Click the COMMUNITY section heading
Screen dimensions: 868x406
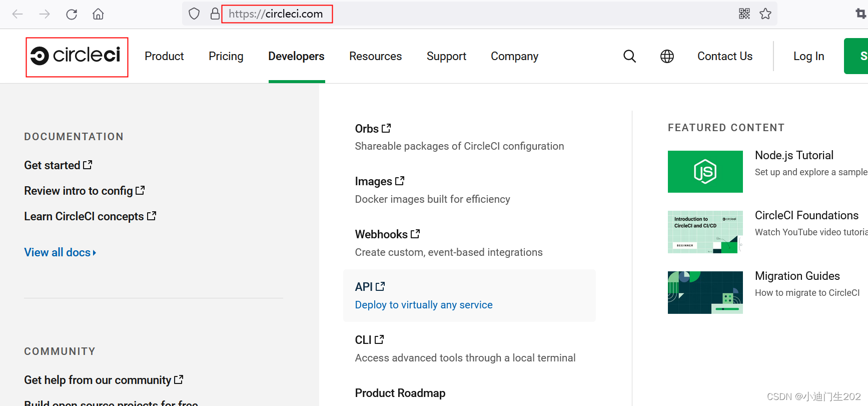pos(60,351)
